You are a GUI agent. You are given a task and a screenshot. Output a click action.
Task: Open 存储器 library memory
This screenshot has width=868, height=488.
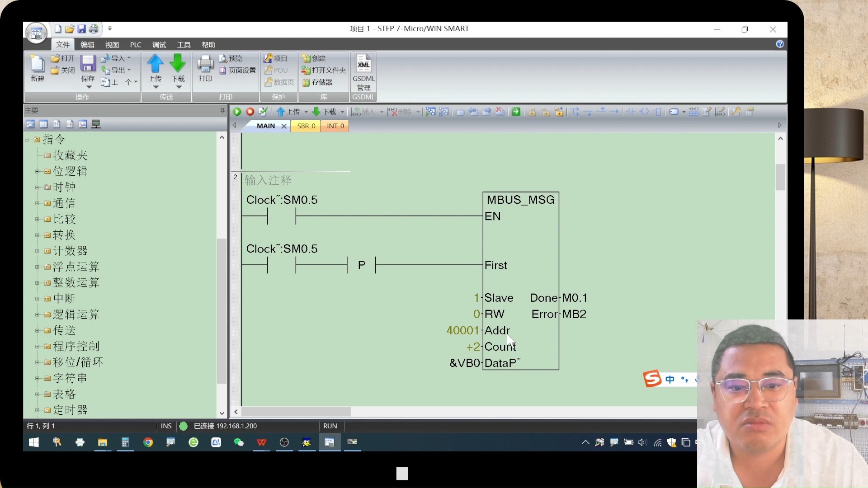tap(317, 82)
